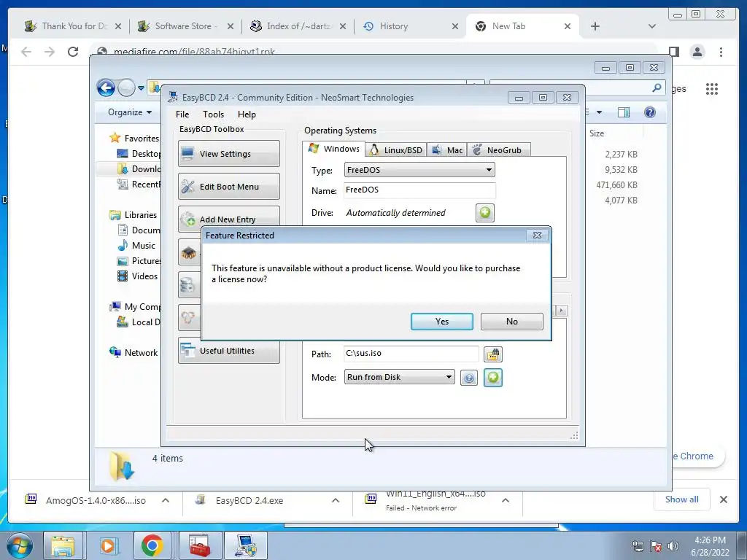The image size is (747, 560).
Task: Click the Advanced Settings chip icon
Action: tap(189, 253)
